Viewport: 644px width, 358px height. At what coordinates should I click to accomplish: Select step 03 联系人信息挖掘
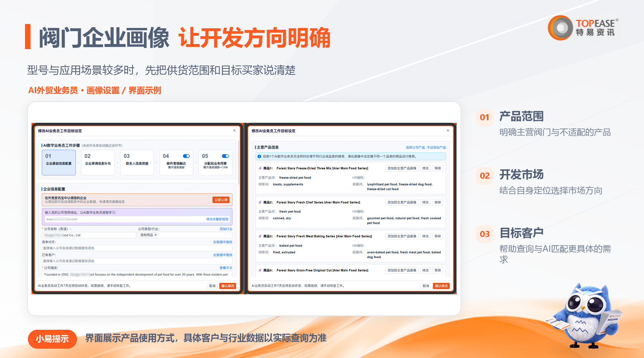pyautogui.click(x=137, y=163)
